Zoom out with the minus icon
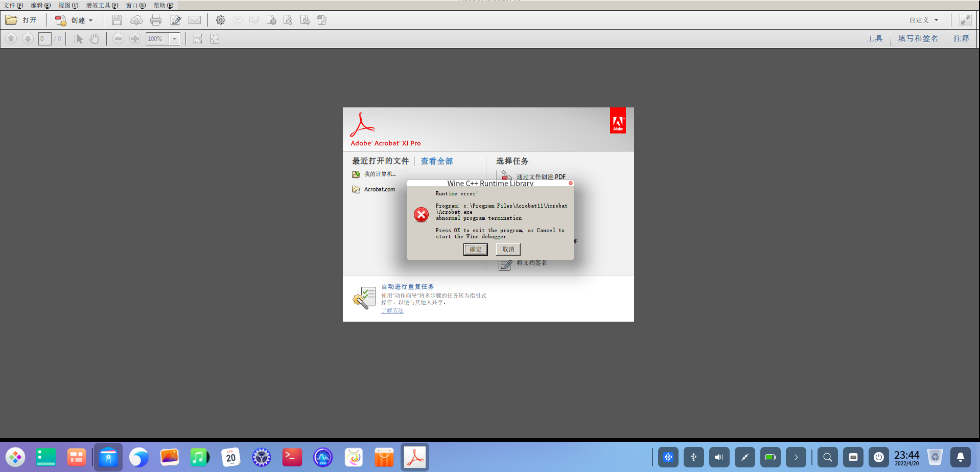 [118, 38]
